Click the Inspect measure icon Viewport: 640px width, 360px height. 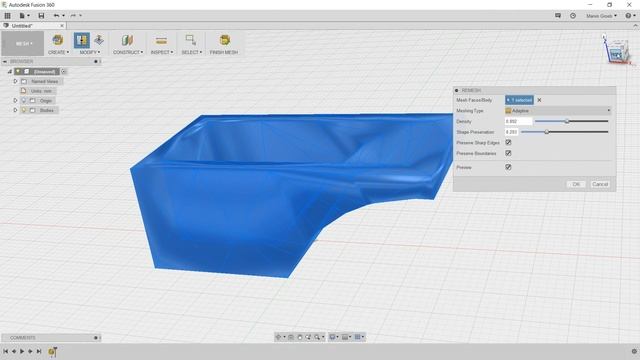click(161, 40)
